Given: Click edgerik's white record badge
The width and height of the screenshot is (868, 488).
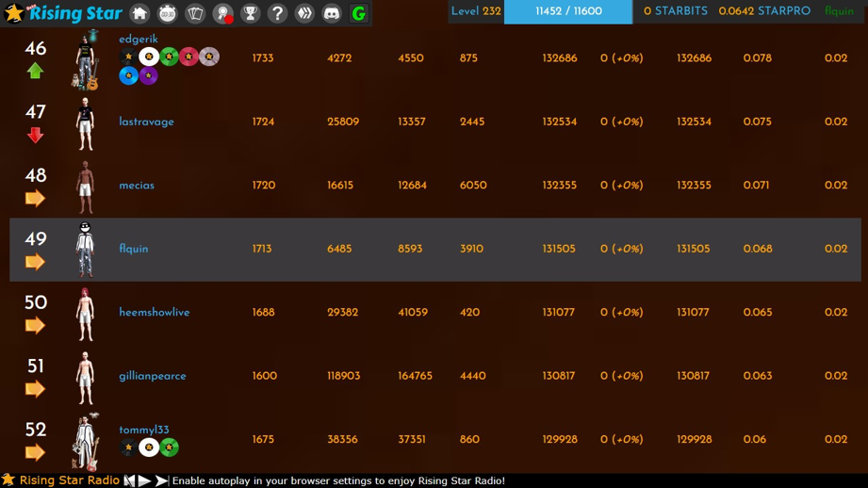Looking at the screenshot, I should click(149, 57).
